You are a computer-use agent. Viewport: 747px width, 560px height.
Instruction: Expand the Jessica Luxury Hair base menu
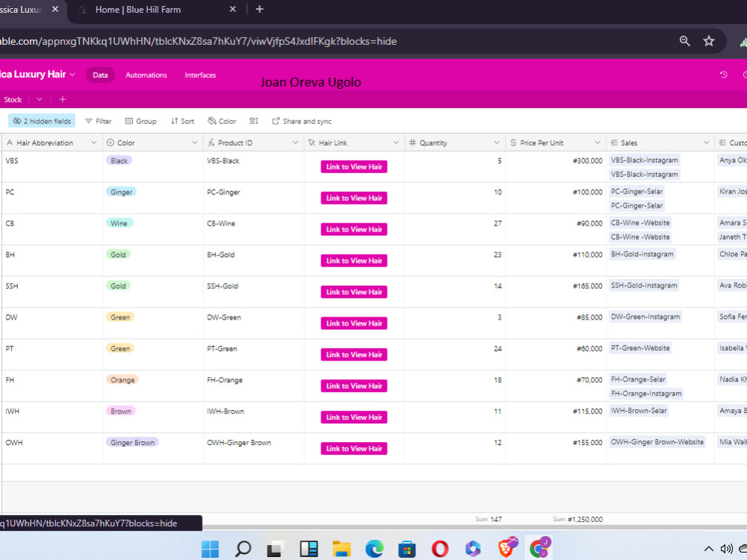(72, 74)
